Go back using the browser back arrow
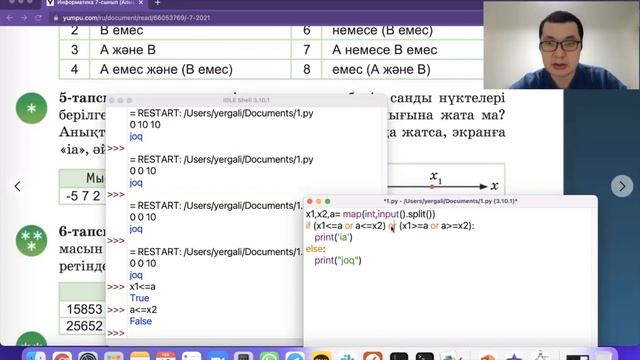The width and height of the screenshot is (640, 360). 10,18
